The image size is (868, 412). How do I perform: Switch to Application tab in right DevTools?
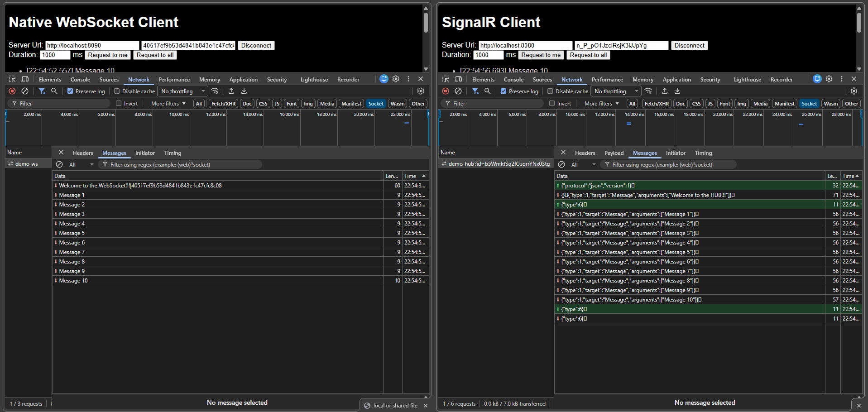click(x=676, y=79)
